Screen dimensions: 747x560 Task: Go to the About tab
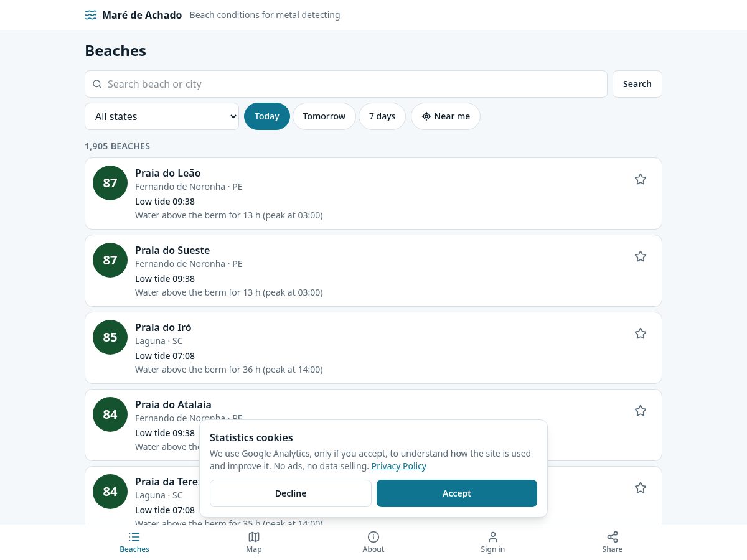point(374,543)
